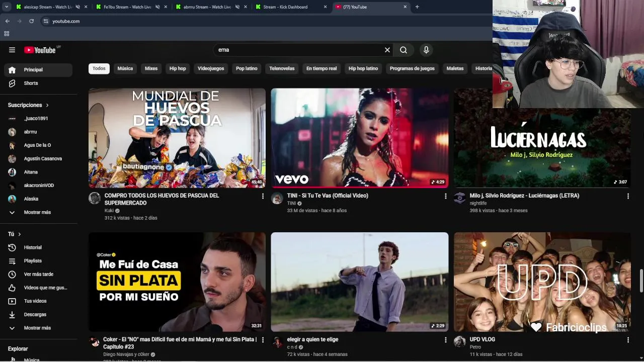
Task: Open the TINI channel avatar
Action: [x=277, y=198]
